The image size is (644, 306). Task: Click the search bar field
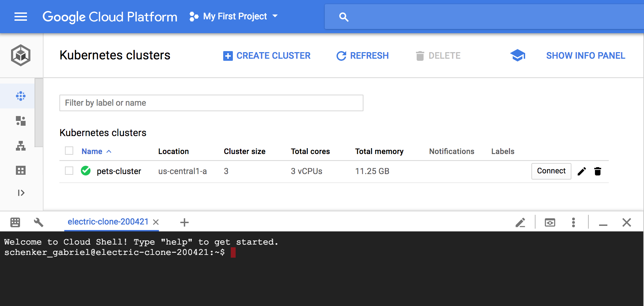(484, 17)
